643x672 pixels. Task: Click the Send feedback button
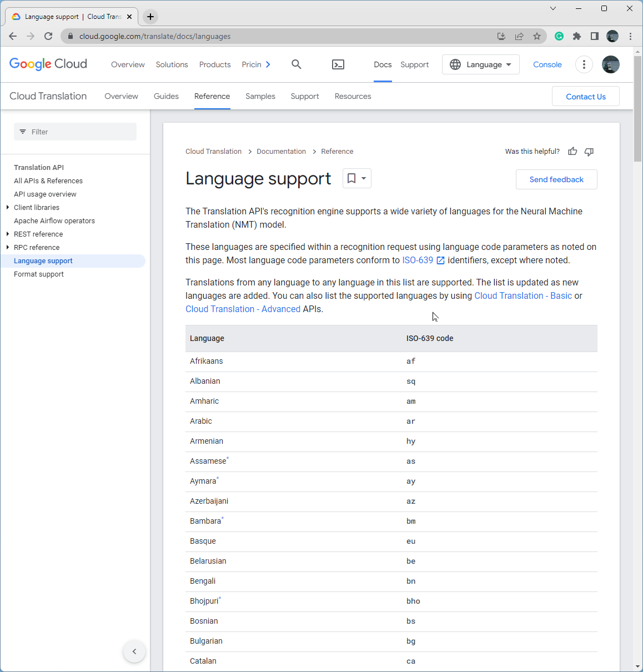556,179
